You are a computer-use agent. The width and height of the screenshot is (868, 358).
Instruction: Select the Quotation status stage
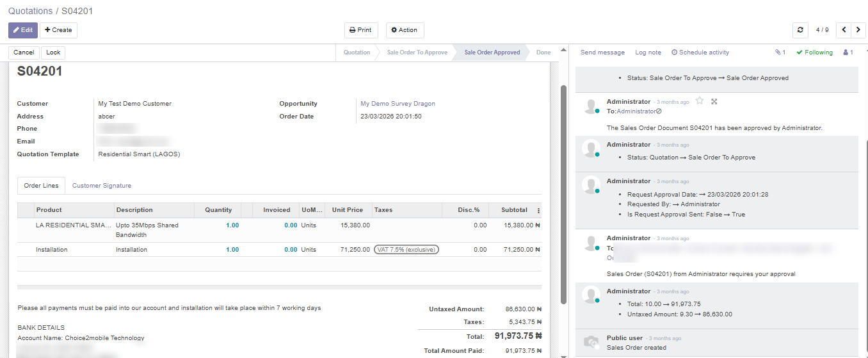click(357, 53)
